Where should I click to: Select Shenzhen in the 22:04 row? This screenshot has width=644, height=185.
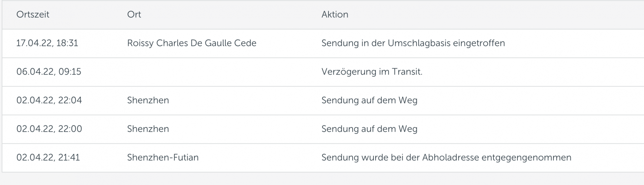[148, 100]
